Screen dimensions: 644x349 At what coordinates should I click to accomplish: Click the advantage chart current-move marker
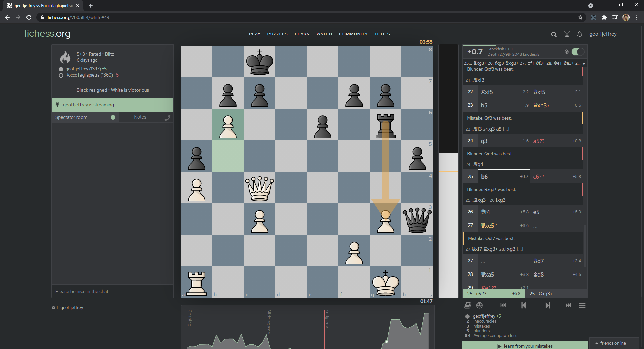coord(387,342)
